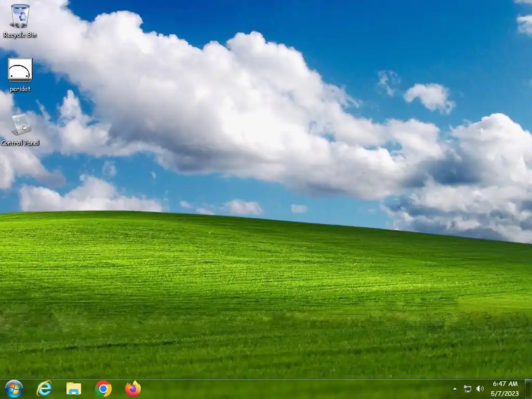Click the Show desktop strip
532x399 pixels.
coord(528,389)
